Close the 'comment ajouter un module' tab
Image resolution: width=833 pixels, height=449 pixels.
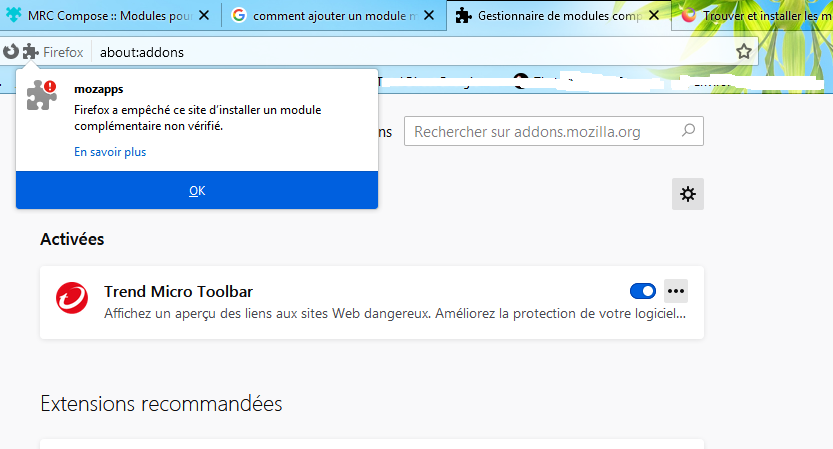tap(429, 16)
